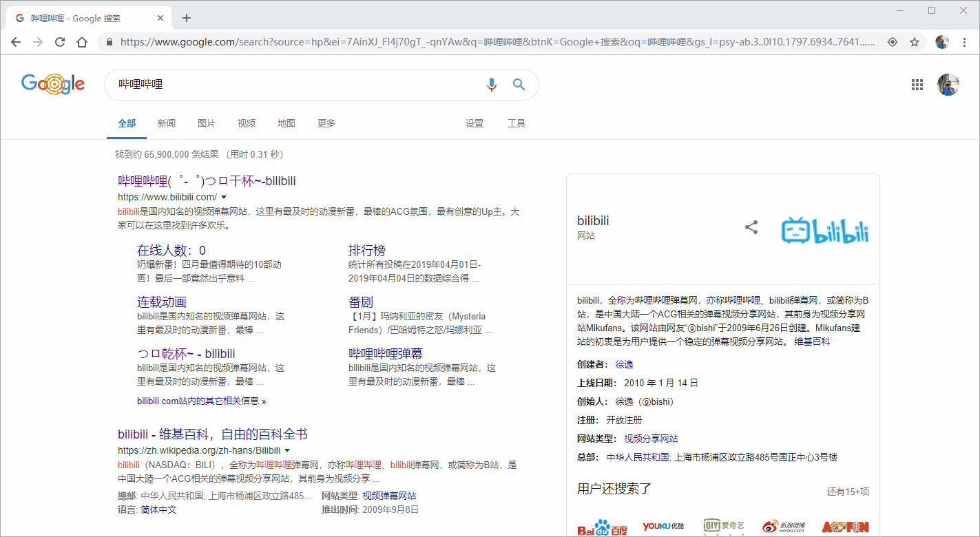Screen dimensions: 980x537
Task: Close the 哔哩哔哩 Google search tab
Action: coord(160,18)
